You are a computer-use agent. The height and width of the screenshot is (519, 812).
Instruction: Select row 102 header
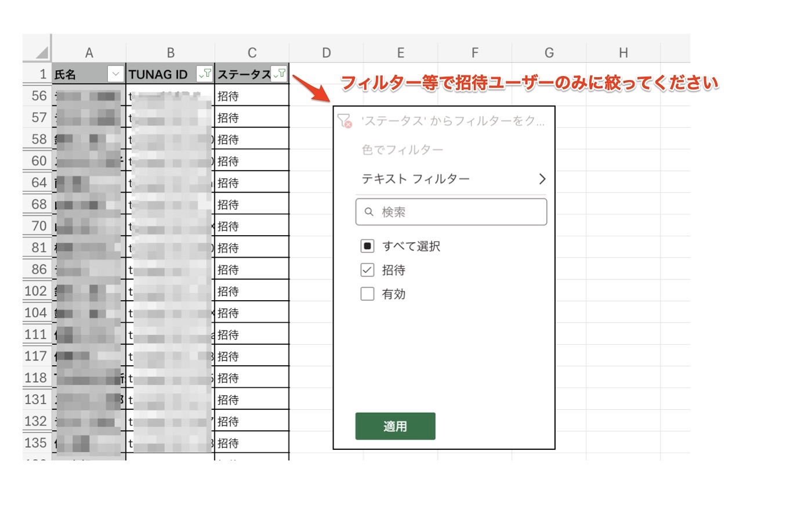37,291
